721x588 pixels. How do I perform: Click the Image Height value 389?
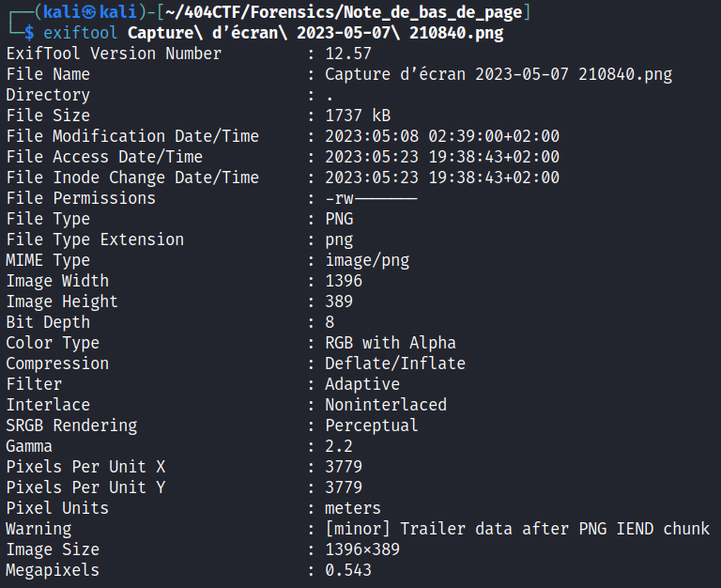(x=339, y=302)
